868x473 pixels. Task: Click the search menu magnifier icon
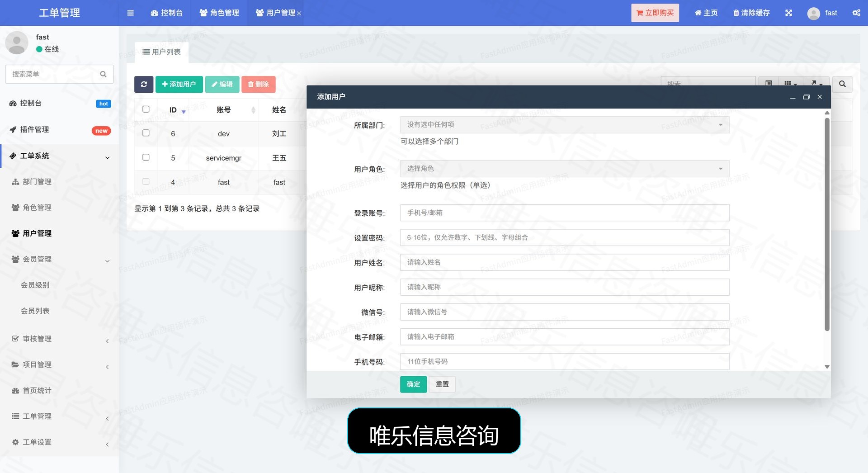[103, 74]
